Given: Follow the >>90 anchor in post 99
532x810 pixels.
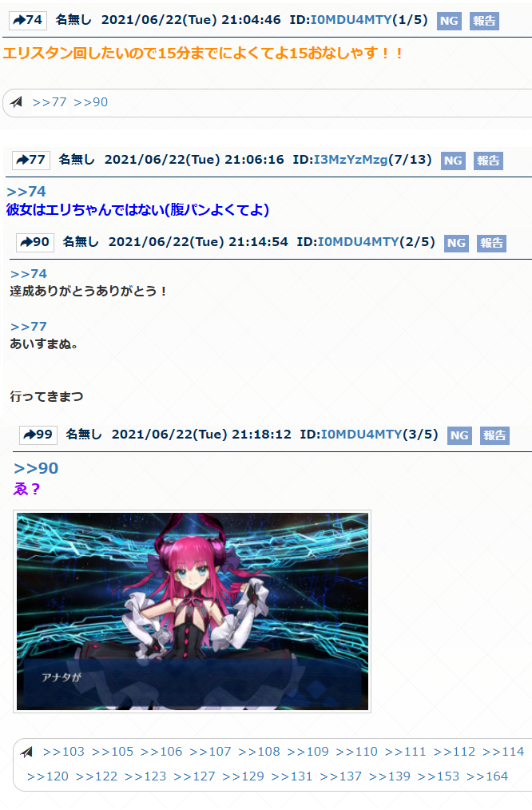Looking at the screenshot, I should tap(36, 468).
